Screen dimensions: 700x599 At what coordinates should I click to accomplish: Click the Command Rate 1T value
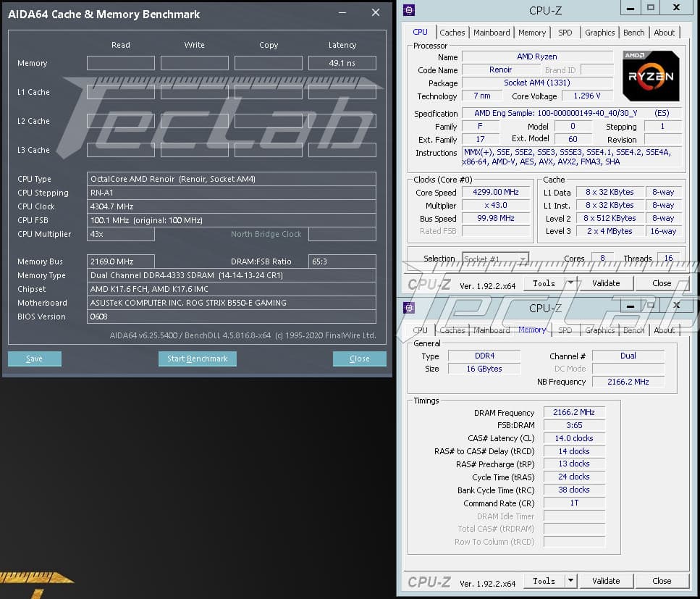click(574, 503)
